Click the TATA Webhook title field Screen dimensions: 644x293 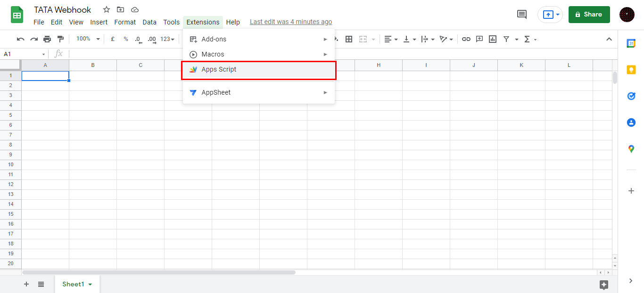63,10
